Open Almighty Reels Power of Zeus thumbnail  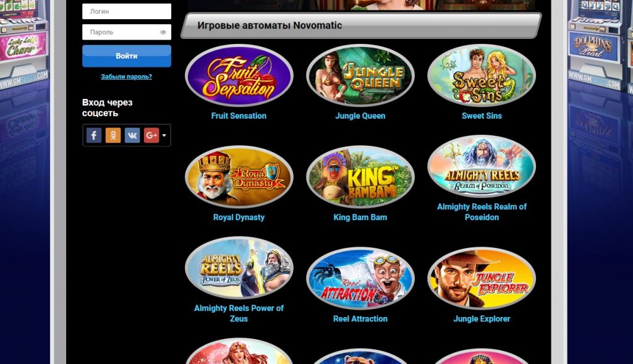239,268
